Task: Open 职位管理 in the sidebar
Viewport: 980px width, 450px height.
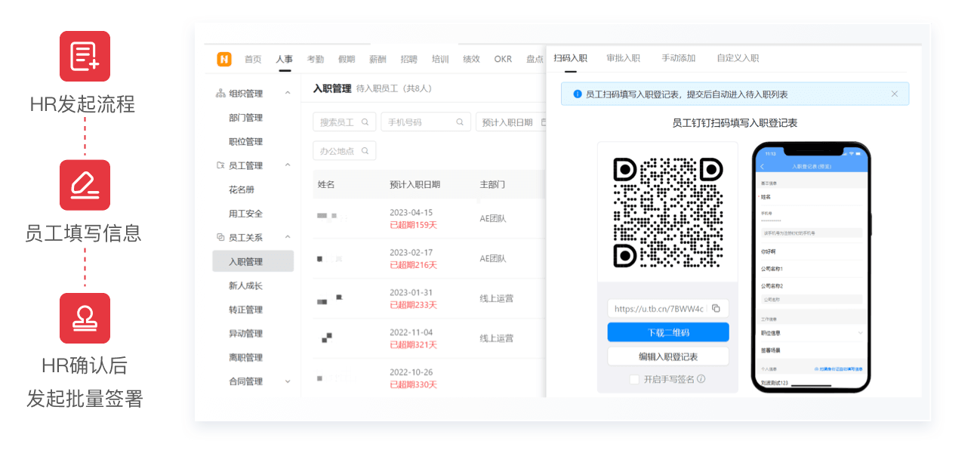Action: click(x=245, y=142)
